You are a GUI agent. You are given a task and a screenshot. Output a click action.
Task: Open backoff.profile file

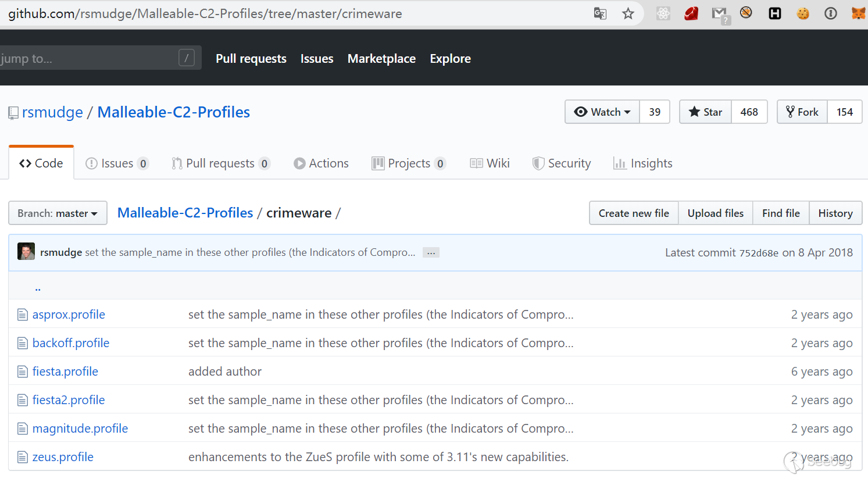coord(71,343)
